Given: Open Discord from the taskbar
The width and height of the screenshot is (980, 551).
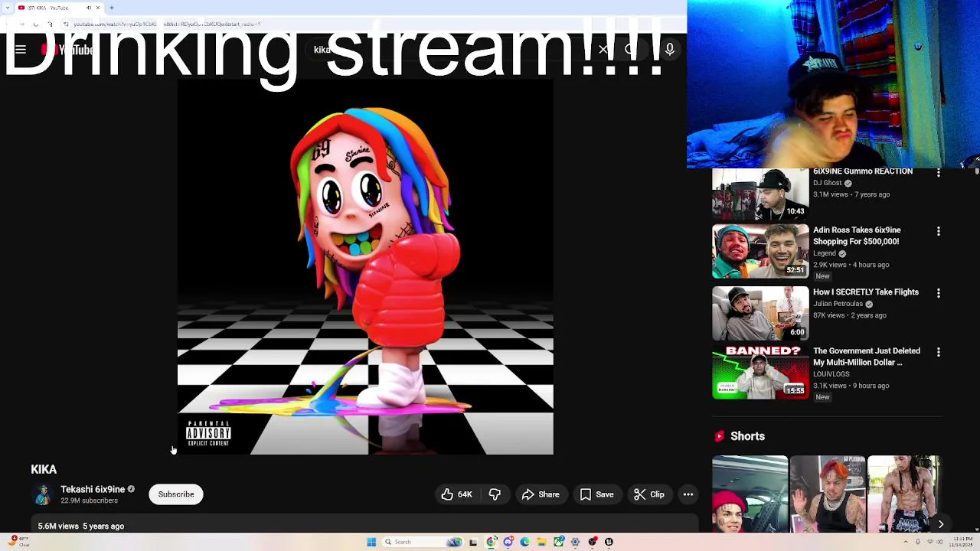Looking at the screenshot, I should pos(508,542).
